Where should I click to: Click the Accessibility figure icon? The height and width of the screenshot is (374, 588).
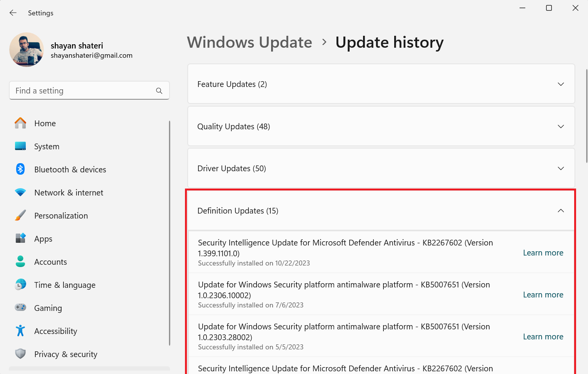pyautogui.click(x=20, y=331)
